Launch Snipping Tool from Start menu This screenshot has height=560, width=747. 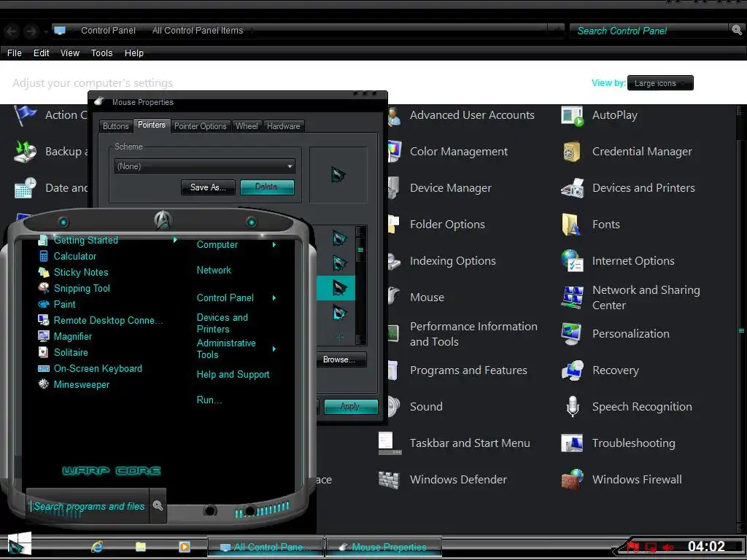(82, 288)
